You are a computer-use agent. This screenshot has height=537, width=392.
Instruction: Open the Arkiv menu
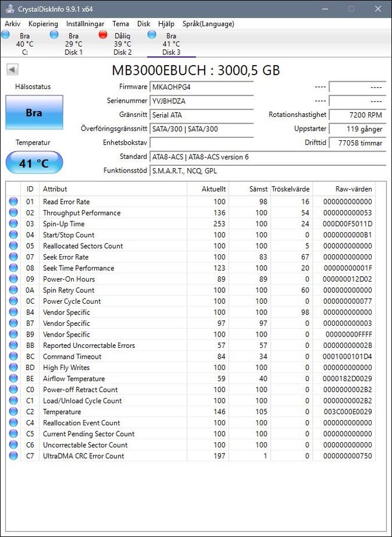(x=13, y=24)
